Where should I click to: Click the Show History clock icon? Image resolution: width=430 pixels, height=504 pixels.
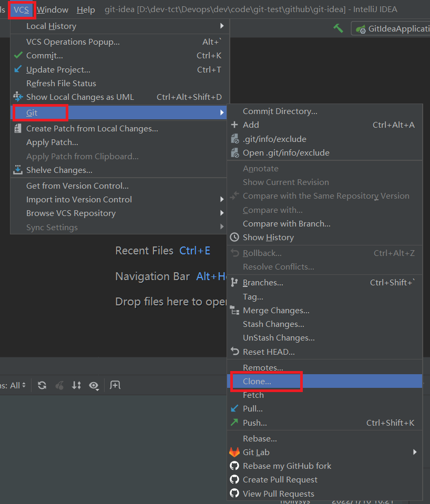[x=234, y=237]
